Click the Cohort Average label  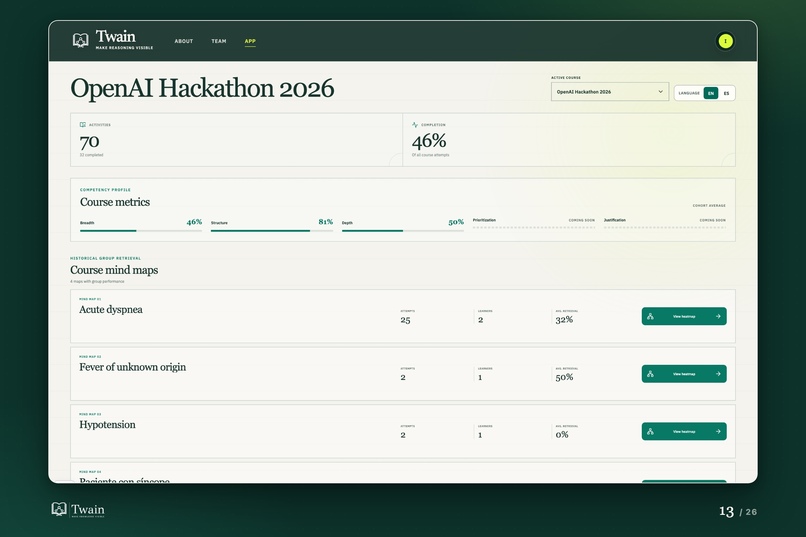point(709,206)
